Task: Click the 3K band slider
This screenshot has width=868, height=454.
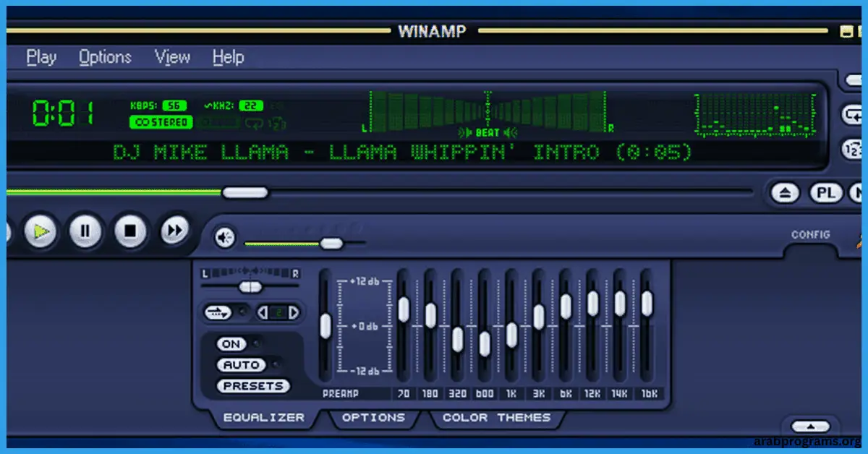Action: 539,317
